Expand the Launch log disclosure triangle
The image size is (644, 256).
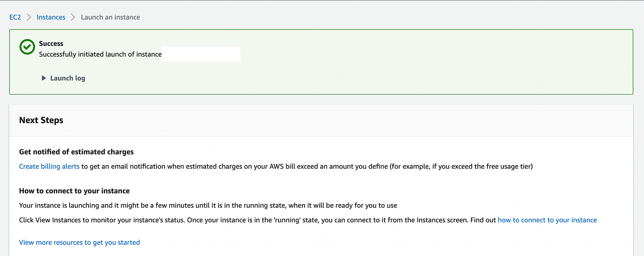[44, 78]
